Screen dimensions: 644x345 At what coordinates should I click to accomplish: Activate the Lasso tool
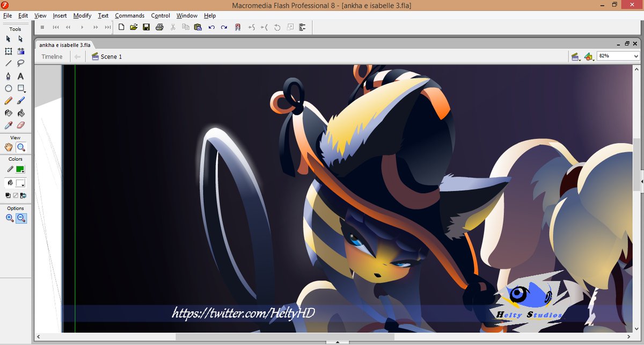point(21,63)
